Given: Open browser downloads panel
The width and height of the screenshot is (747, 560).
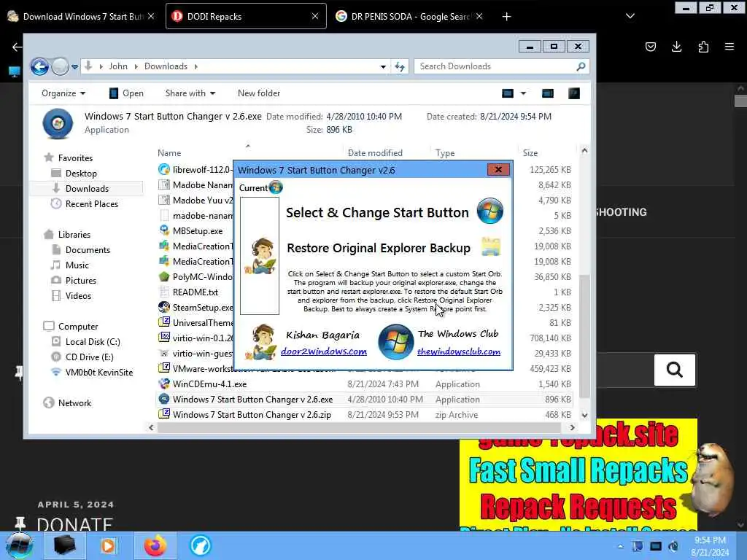Looking at the screenshot, I should tap(676, 46).
